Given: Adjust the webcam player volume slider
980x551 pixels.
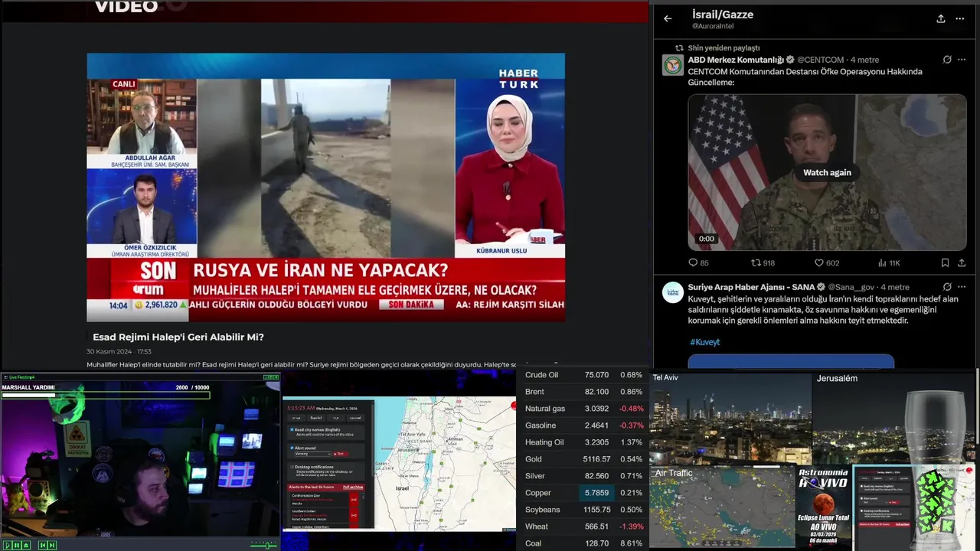Looking at the screenshot, I should 265,545.
